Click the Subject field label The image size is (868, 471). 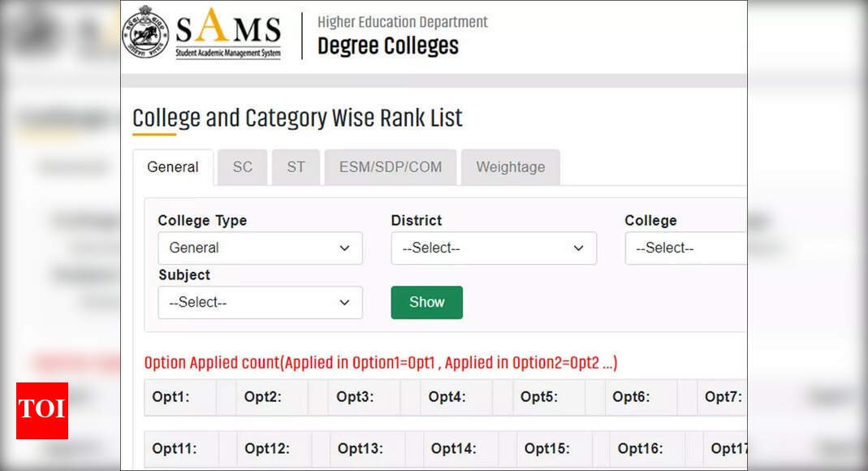pyautogui.click(x=184, y=275)
